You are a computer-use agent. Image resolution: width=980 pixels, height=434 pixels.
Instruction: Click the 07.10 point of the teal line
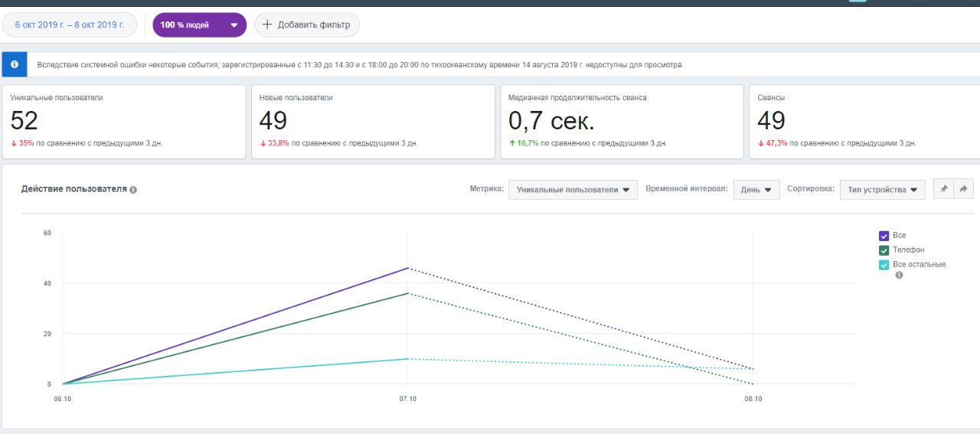[x=408, y=359]
